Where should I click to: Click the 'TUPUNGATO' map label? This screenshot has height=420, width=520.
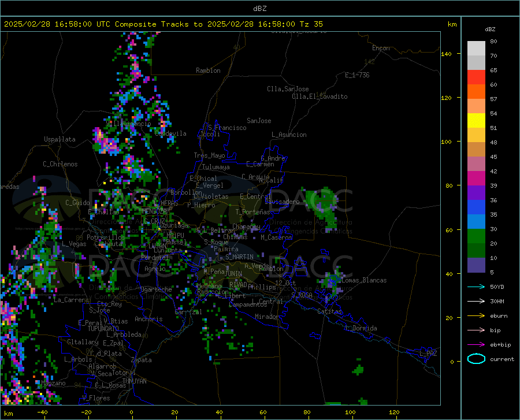pyautogui.click(x=103, y=329)
